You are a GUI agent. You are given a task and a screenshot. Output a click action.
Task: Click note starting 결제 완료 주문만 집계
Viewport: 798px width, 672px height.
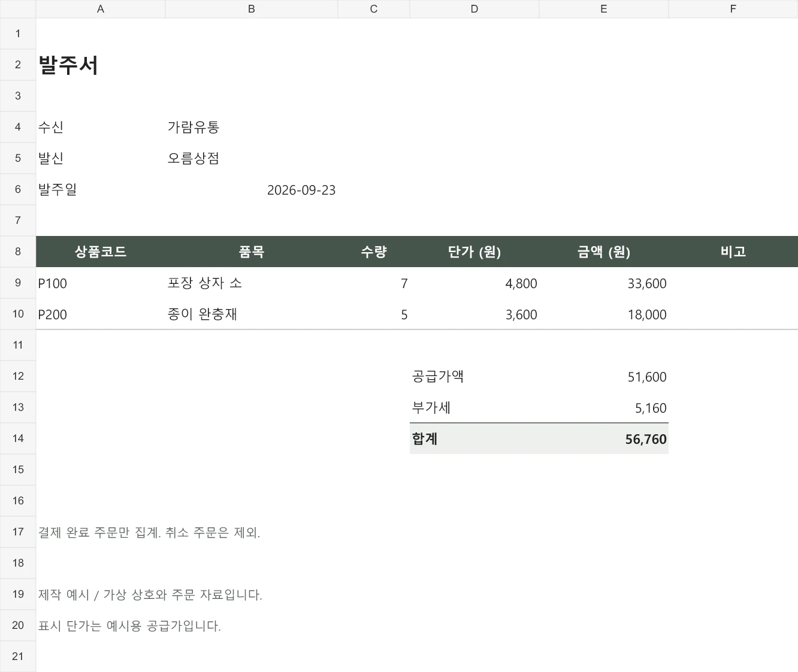tap(149, 532)
